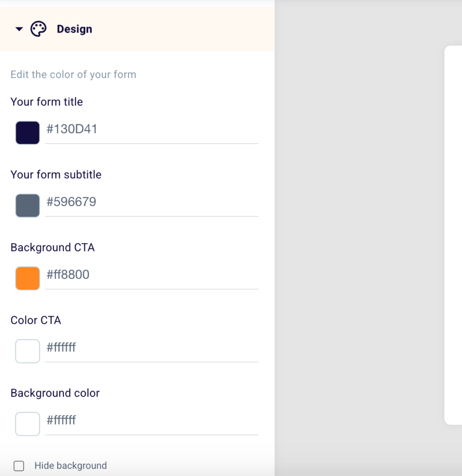Click the "Your form subtitle" label
Image resolution: width=462 pixels, height=476 pixels.
[x=56, y=175]
